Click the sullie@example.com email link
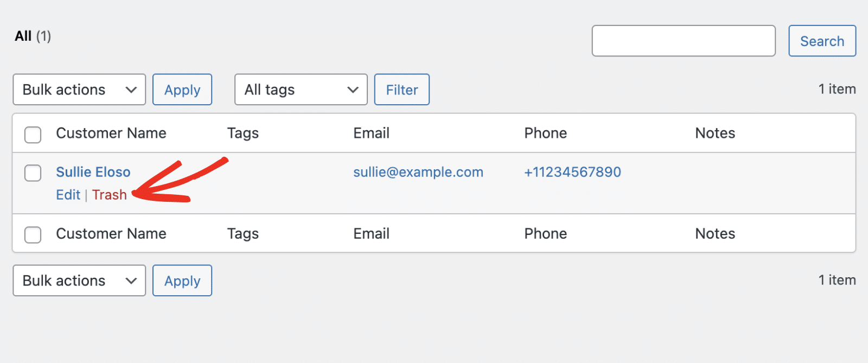This screenshot has width=868, height=363. click(418, 172)
